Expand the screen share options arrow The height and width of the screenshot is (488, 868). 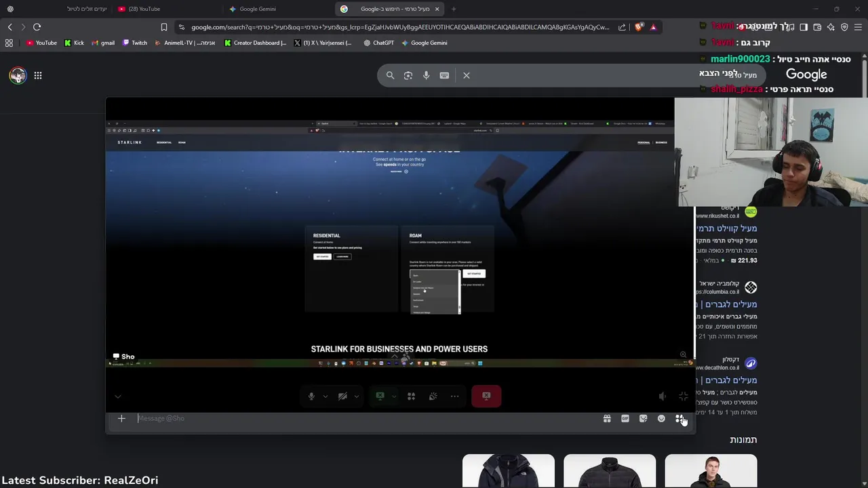click(394, 396)
